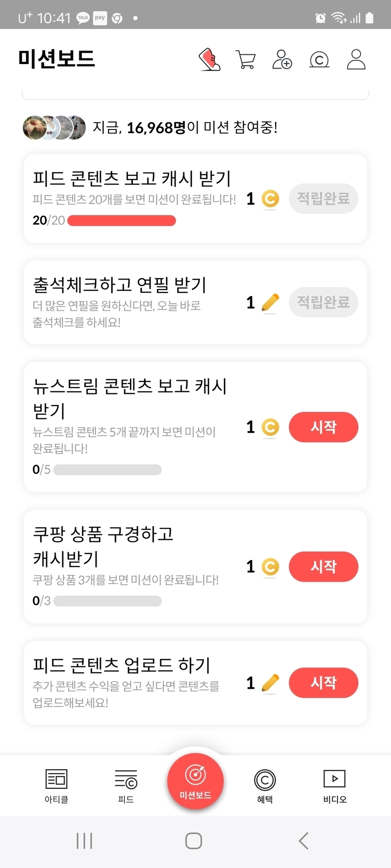Start the 피드 콘텐츠 업로드 mission

323,683
